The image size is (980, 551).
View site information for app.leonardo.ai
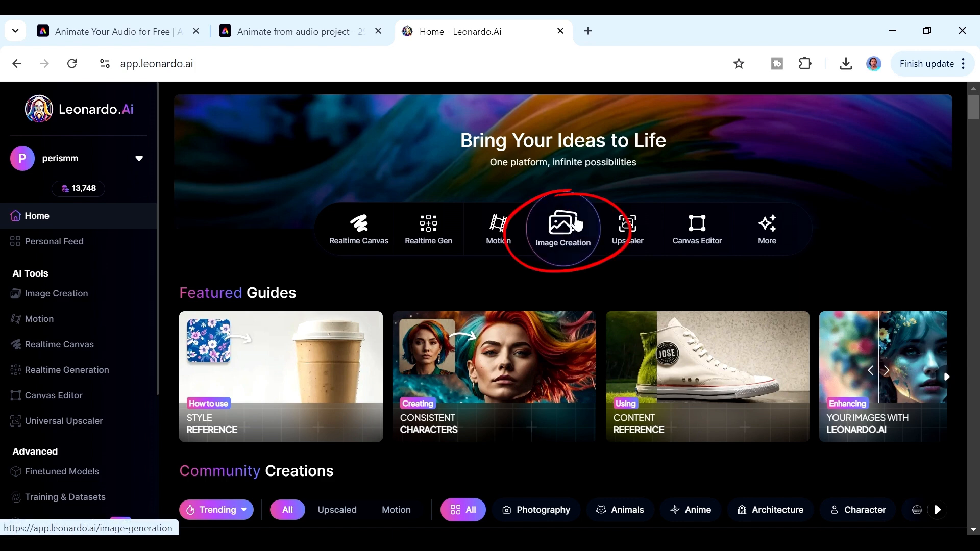click(105, 64)
